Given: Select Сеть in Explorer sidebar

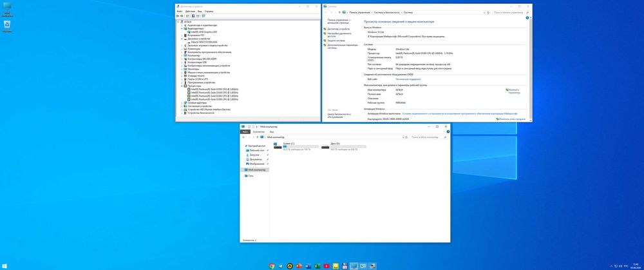Looking at the screenshot, I should pyautogui.click(x=248, y=176).
